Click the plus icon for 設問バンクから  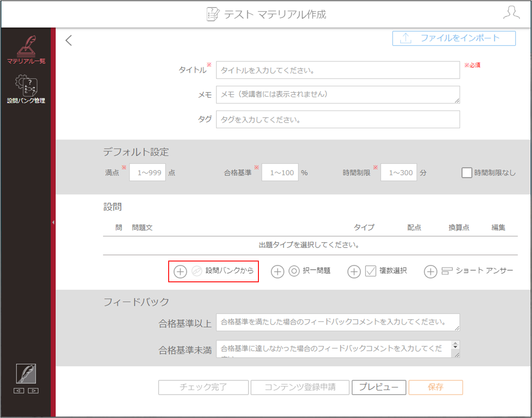pos(180,271)
